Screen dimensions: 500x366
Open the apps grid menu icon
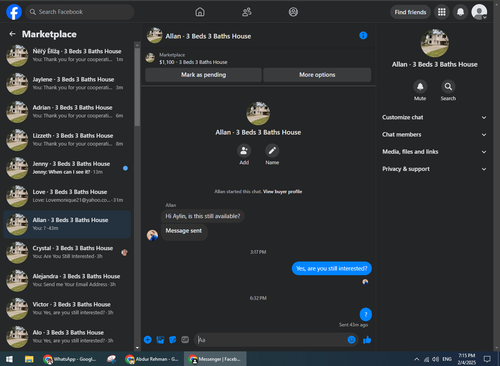pyautogui.click(x=442, y=12)
